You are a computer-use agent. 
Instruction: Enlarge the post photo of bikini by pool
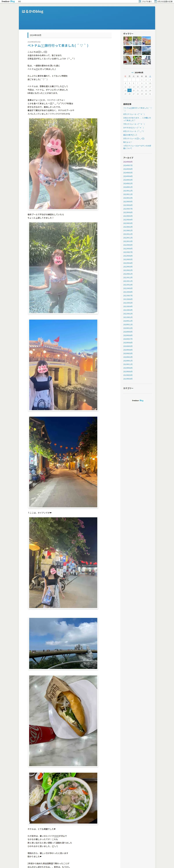[63, 164]
